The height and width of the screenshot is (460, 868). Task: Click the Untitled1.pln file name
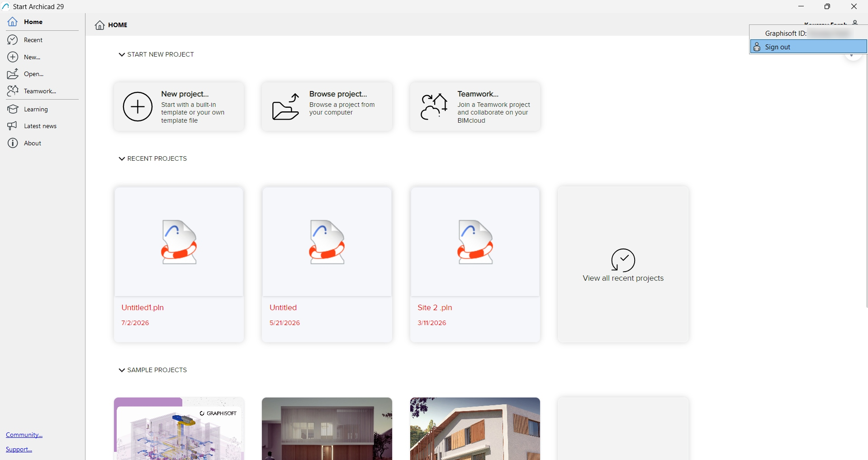click(x=142, y=307)
